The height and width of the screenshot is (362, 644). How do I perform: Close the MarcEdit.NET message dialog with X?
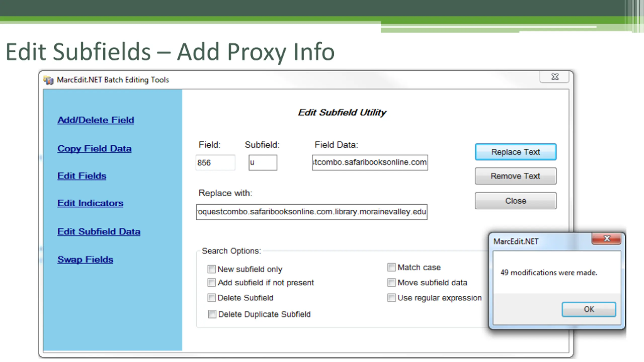pyautogui.click(x=607, y=238)
